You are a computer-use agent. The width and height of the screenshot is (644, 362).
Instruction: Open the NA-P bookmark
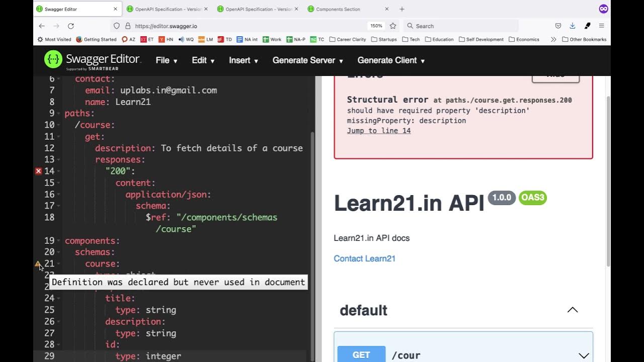[296, 39]
